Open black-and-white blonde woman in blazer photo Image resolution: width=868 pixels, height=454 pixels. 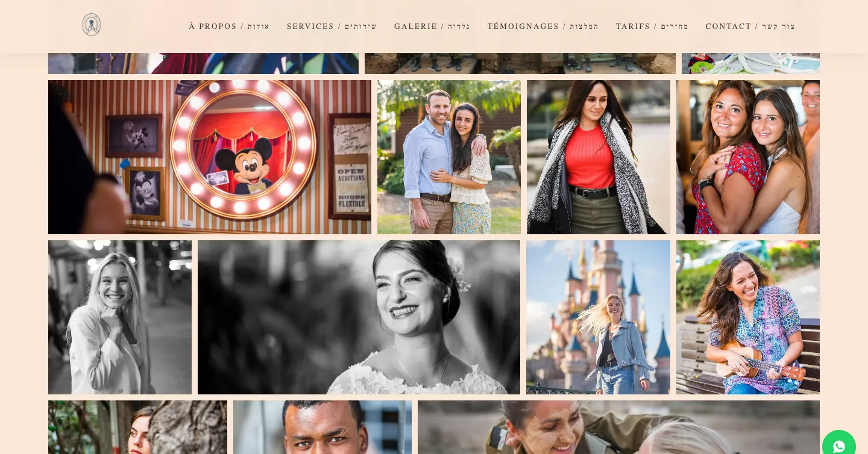pos(120,317)
